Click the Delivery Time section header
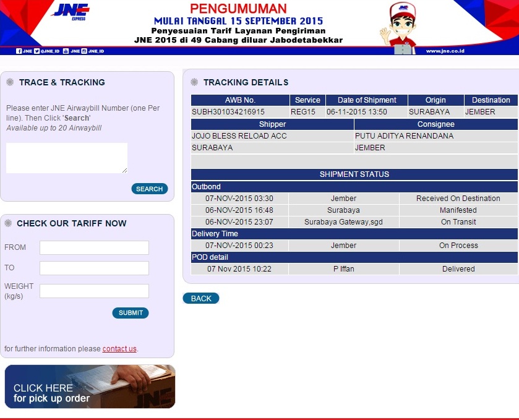519x420 pixels. pyautogui.click(x=354, y=234)
